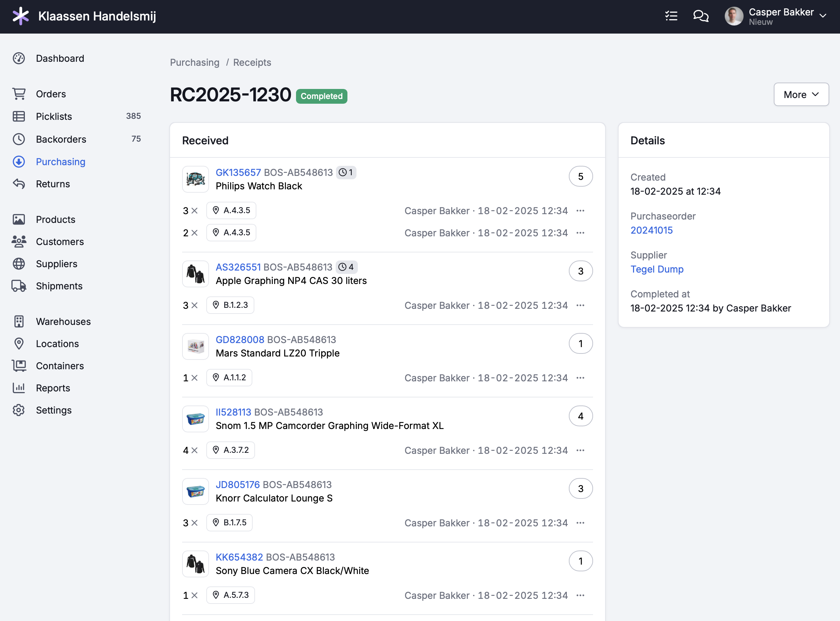840x621 pixels.
Task: Go to Backorders menu item
Action: (61, 139)
